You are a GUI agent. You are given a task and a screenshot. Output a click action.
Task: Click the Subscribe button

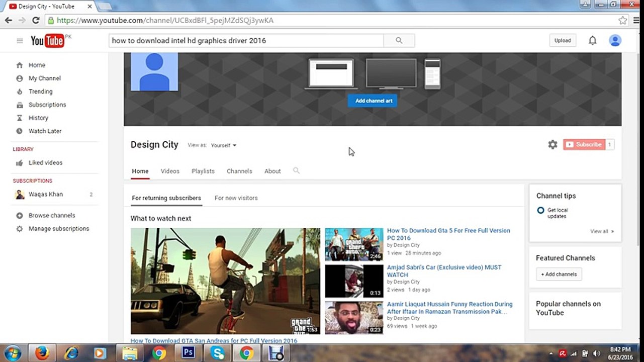point(584,145)
